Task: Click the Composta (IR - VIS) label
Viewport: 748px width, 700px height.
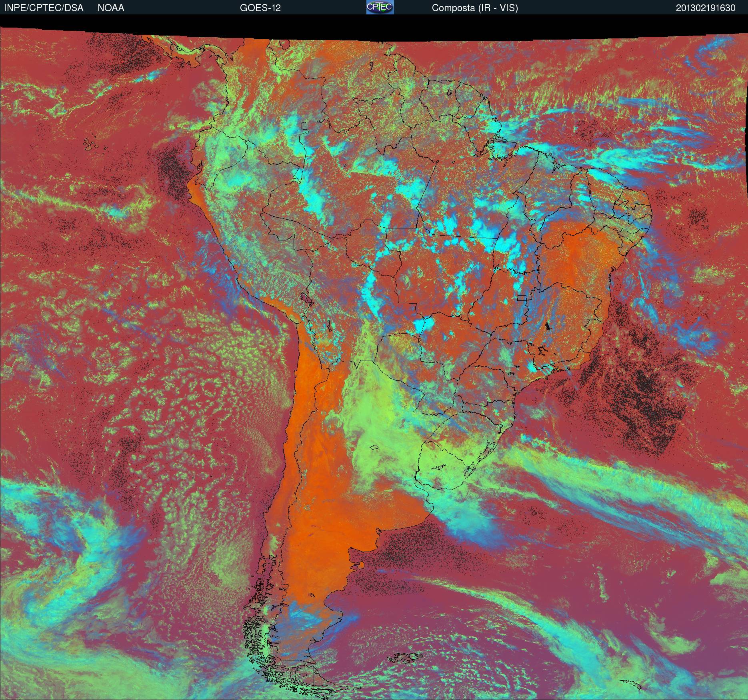Action: pos(475,8)
